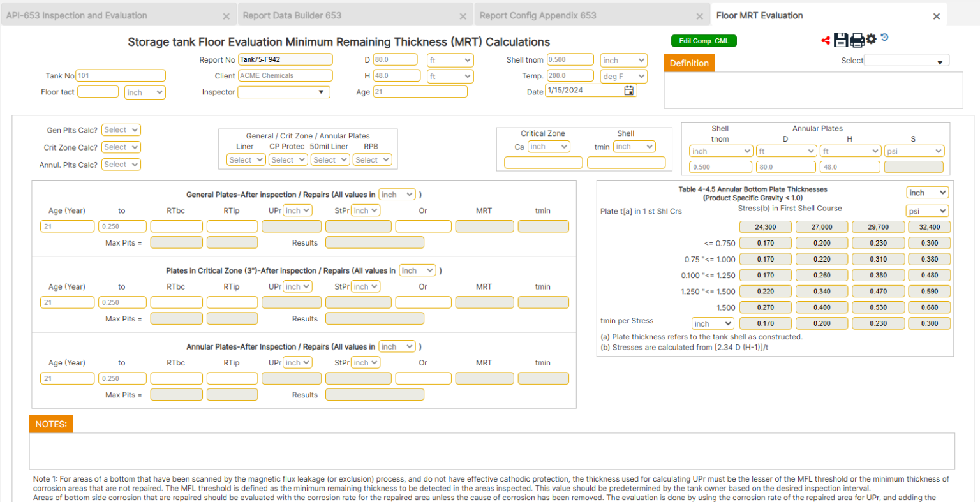Open the Crit Zone Calc? dropdown
This screenshot has height=502, width=980.
[121, 147]
